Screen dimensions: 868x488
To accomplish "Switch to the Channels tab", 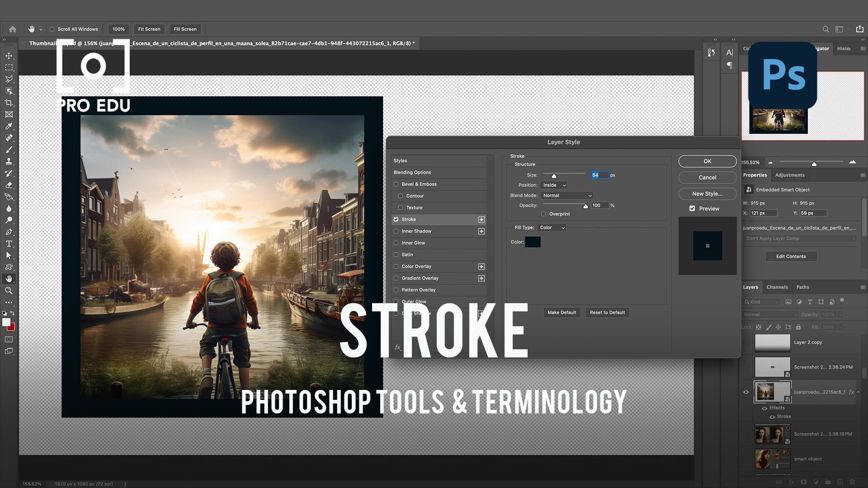I will 777,287.
